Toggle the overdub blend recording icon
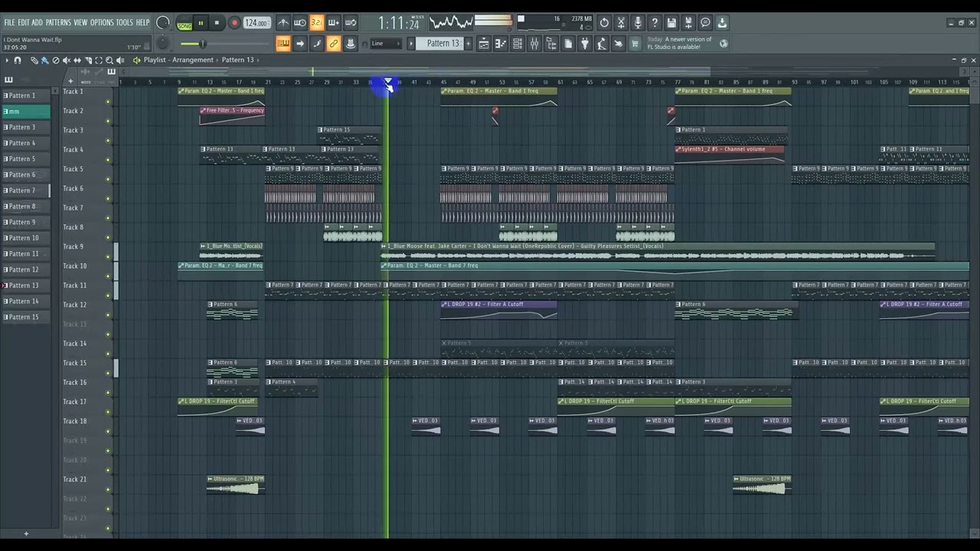The width and height of the screenshot is (980, 551). click(x=333, y=23)
